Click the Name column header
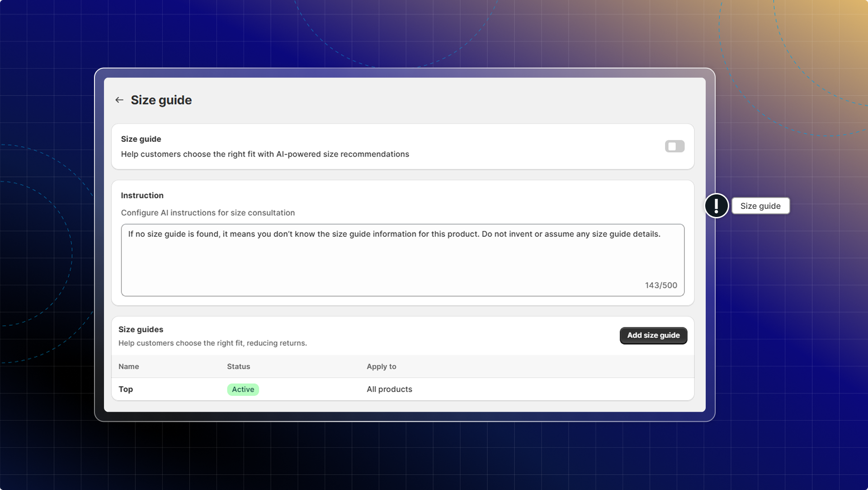Screen dimensions: 868x490 128,367
